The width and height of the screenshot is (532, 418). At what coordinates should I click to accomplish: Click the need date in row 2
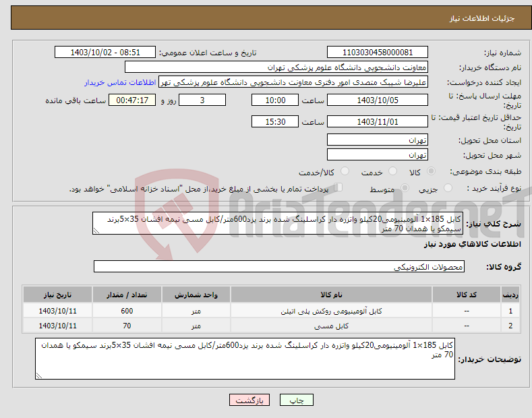coord(58,326)
